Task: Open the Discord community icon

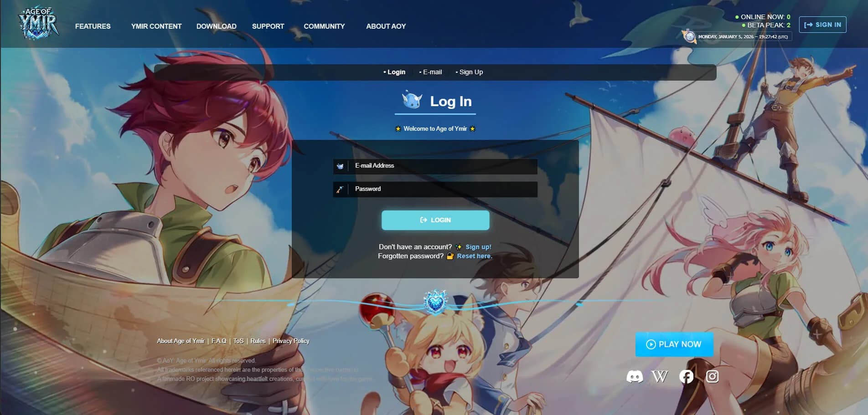Action: click(x=634, y=377)
